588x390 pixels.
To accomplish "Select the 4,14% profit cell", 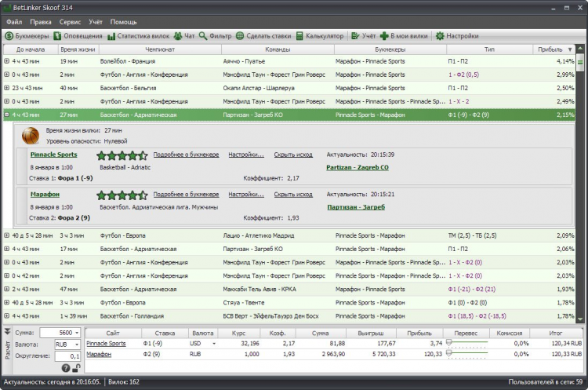I will [x=565, y=61].
